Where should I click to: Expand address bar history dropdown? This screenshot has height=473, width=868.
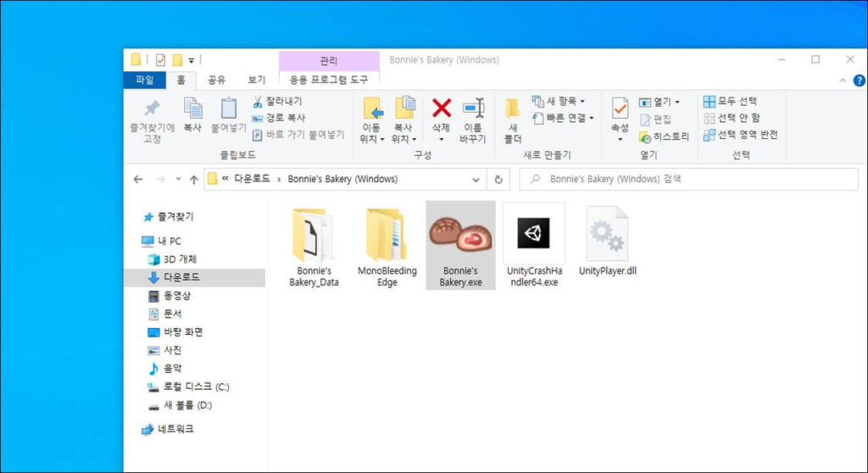476,180
